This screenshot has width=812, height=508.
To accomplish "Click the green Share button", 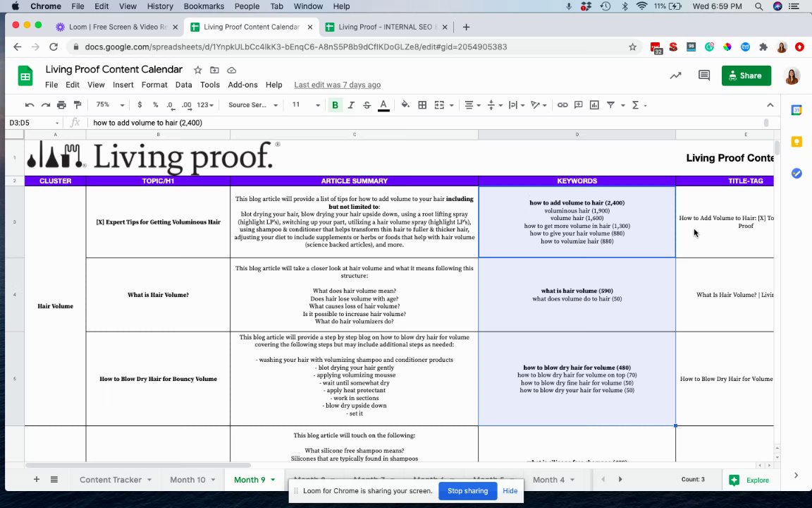I will click(x=746, y=75).
